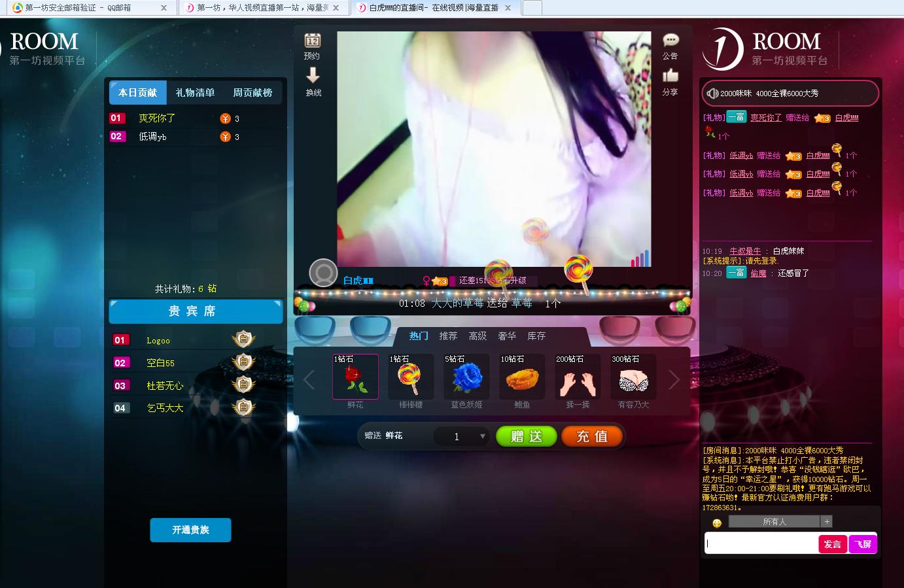
Task: Expand the gift quantity dropdown
Action: click(483, 436)
